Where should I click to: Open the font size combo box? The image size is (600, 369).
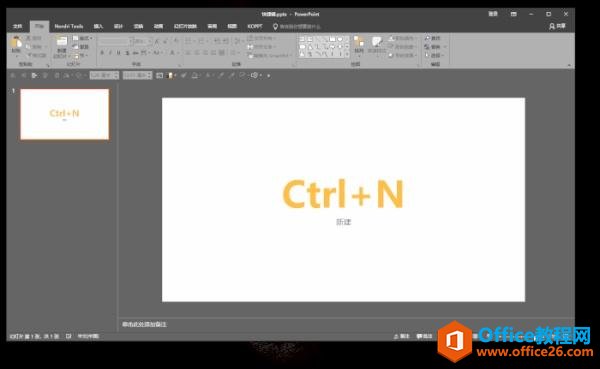pyautogui.click(x=143, y=41)
